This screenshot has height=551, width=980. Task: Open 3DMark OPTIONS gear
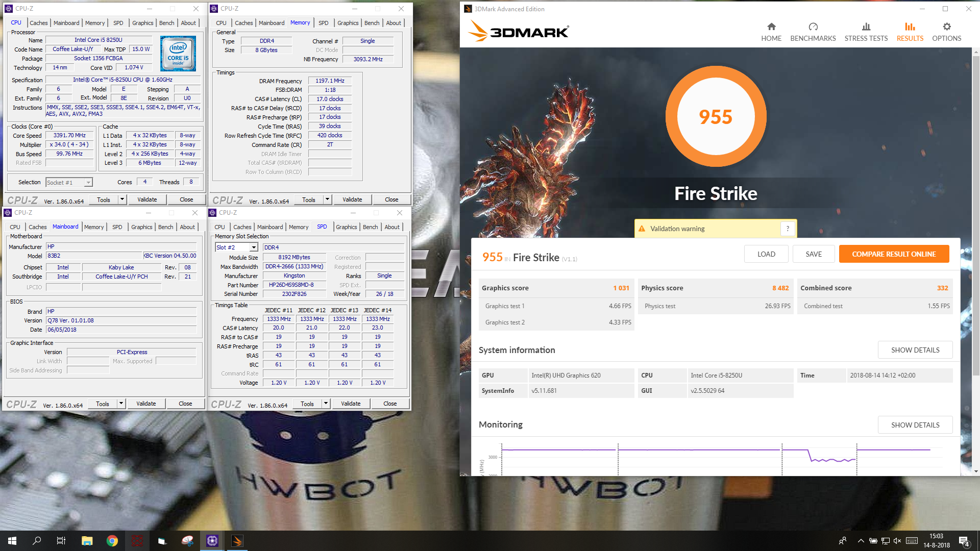click(x=947, y=27)
